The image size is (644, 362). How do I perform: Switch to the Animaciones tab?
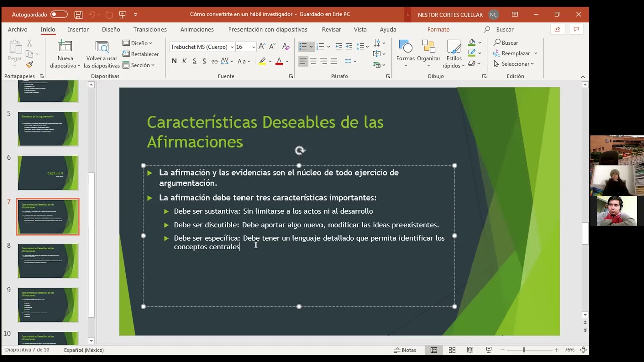tap(197, 30)
